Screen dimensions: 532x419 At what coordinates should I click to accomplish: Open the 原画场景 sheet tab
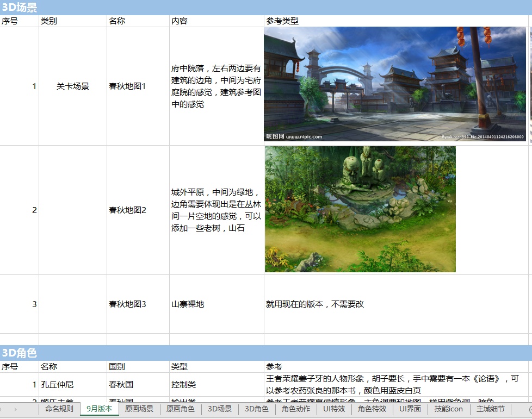coord(139,409)
